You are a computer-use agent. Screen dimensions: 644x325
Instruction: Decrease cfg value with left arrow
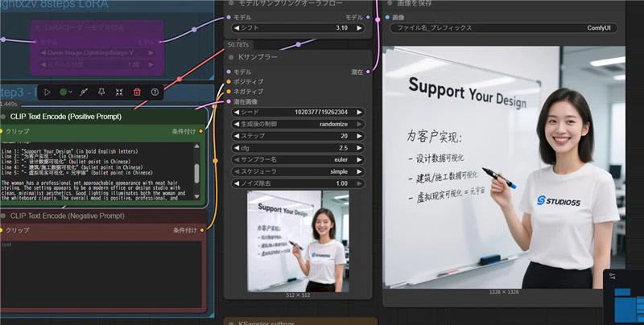coord(237,148)
